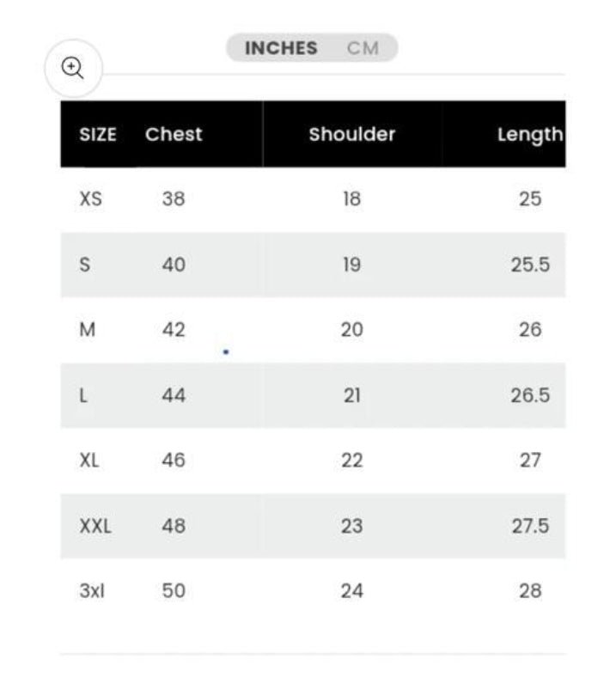Click chest value 44 for L
Screen dimensions: 616x684
click(174, 395)
